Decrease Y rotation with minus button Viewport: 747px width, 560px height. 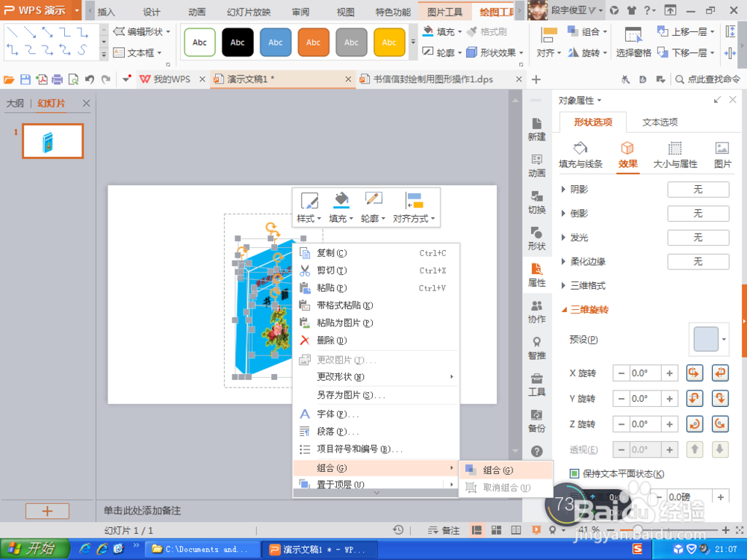621,398
